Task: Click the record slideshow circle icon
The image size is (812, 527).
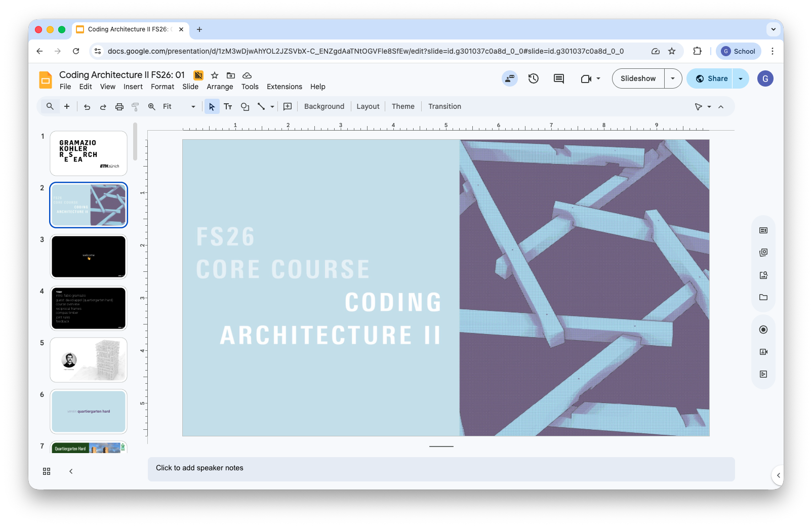Action: pyautogui.click(x=763, y=330)
